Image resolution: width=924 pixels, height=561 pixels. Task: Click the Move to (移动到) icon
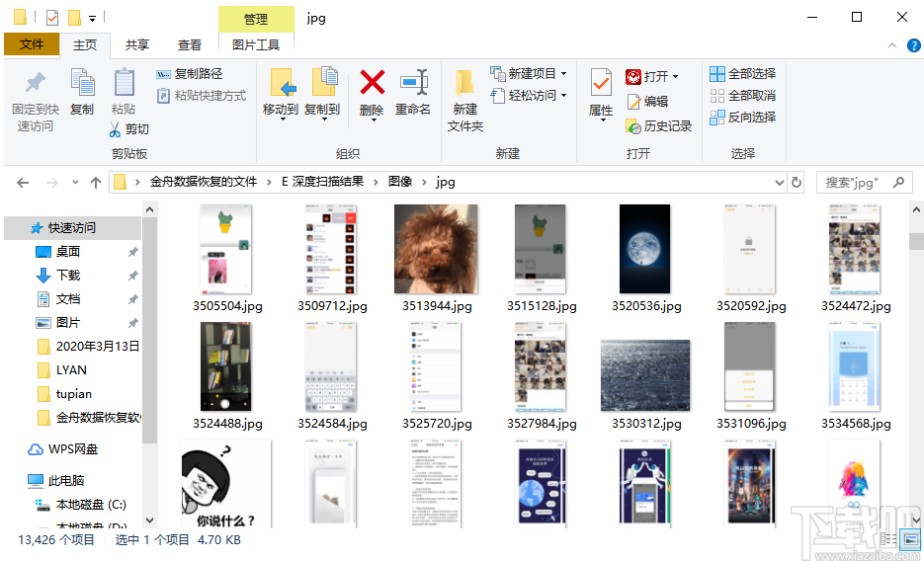pos(281,82)
